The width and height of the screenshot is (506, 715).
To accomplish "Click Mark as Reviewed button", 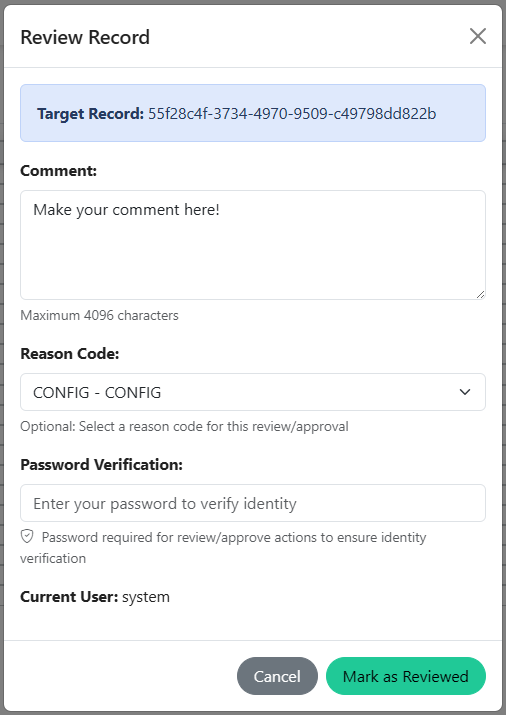I will [x=406, y=676].
